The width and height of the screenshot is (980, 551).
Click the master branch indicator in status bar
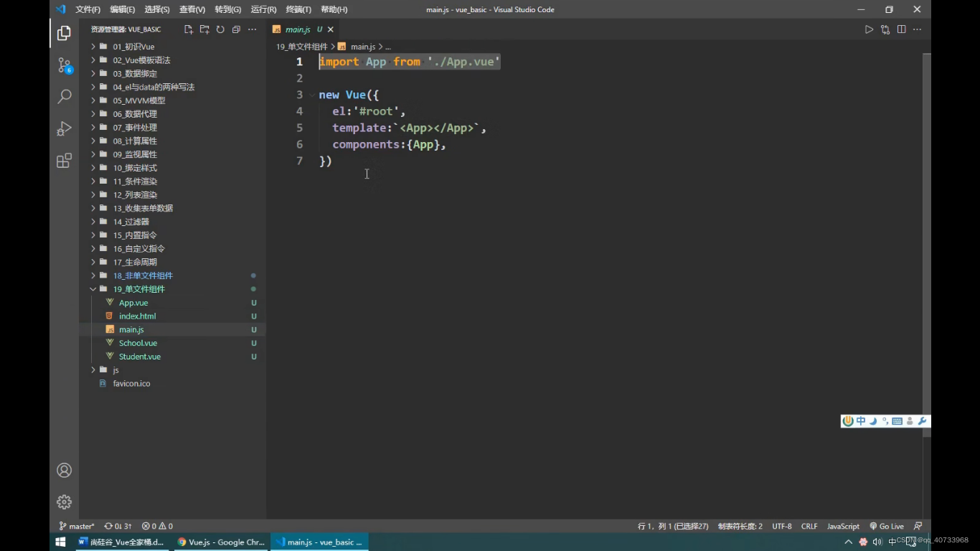77,526
